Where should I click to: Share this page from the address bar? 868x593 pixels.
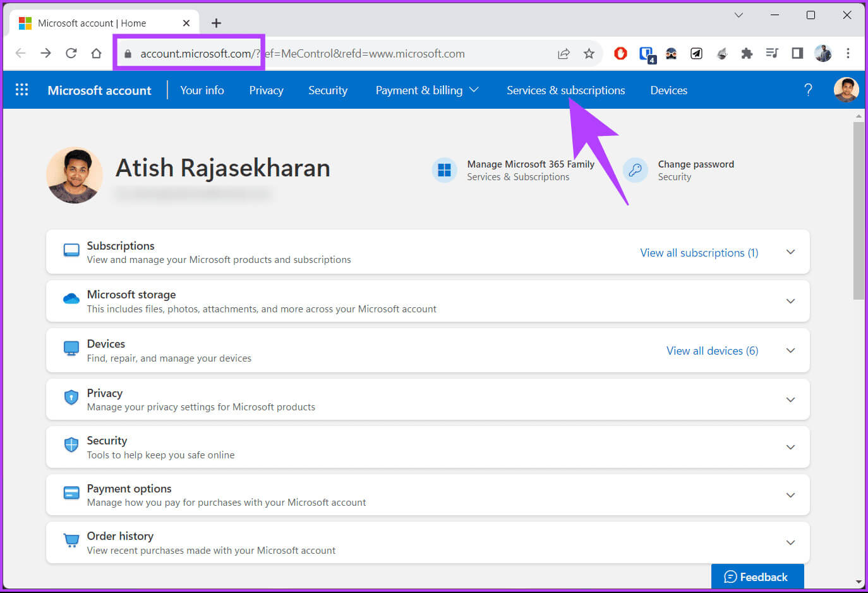[564, 54]
